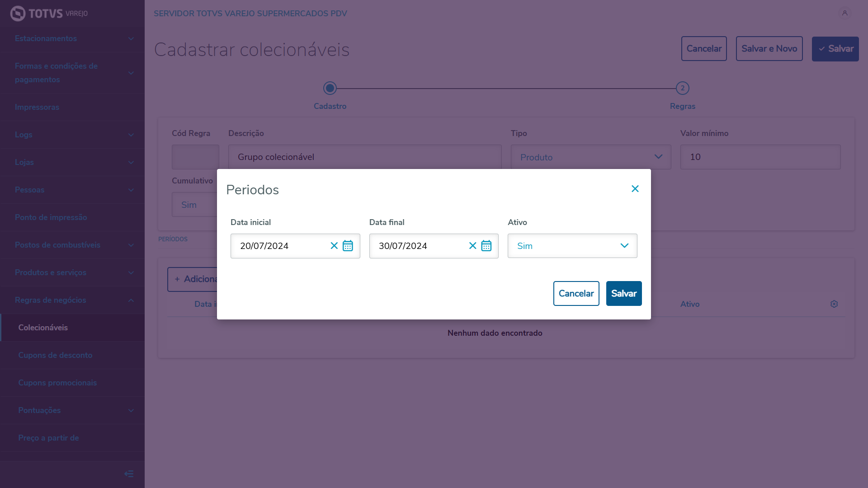The height and width of the screenshot is (488, 868).
Task: Click the TOTVS Varejo logo
Action: click(49, 14)
